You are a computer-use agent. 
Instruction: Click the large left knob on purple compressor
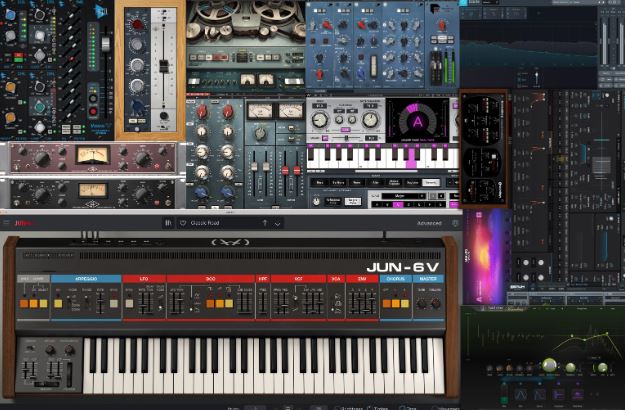(42, 159)
